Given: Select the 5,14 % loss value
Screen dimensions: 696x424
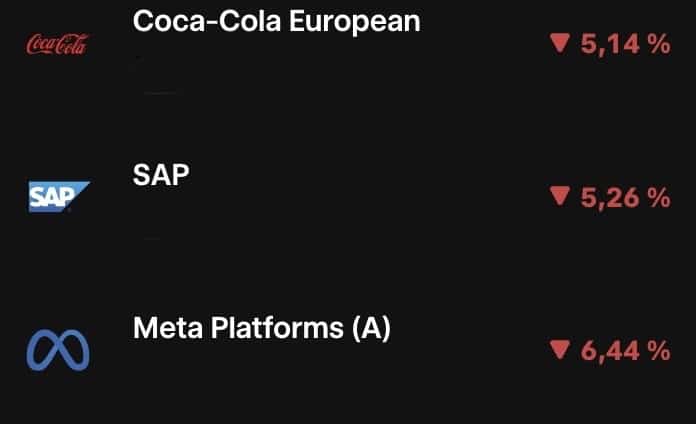Looking at the screenshot, I should 625,44.
